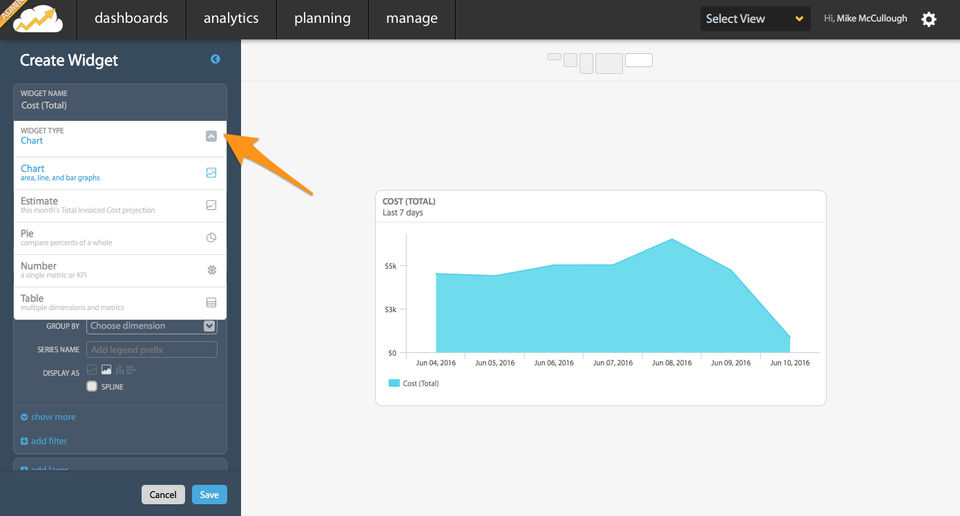Screen dimensions: 960x516
Task: Click the Pie option's circle icon
Action: 211,237
